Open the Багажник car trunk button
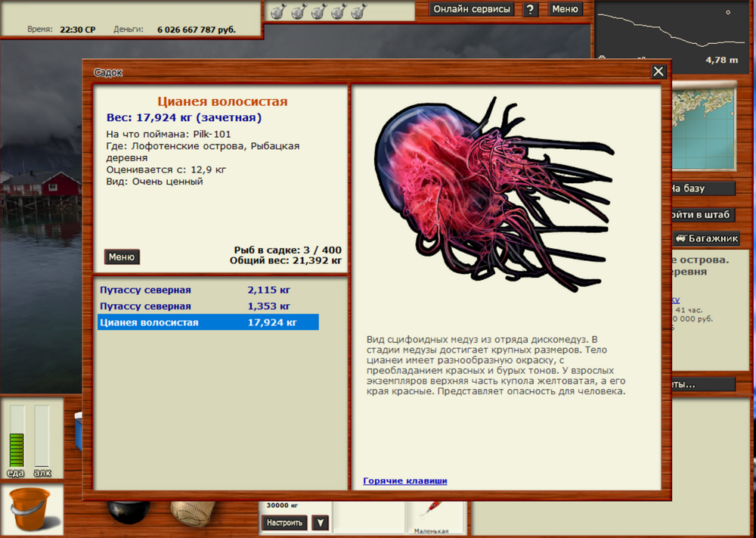The height and width of the screenshot is (538, 756). pos(707,238)
